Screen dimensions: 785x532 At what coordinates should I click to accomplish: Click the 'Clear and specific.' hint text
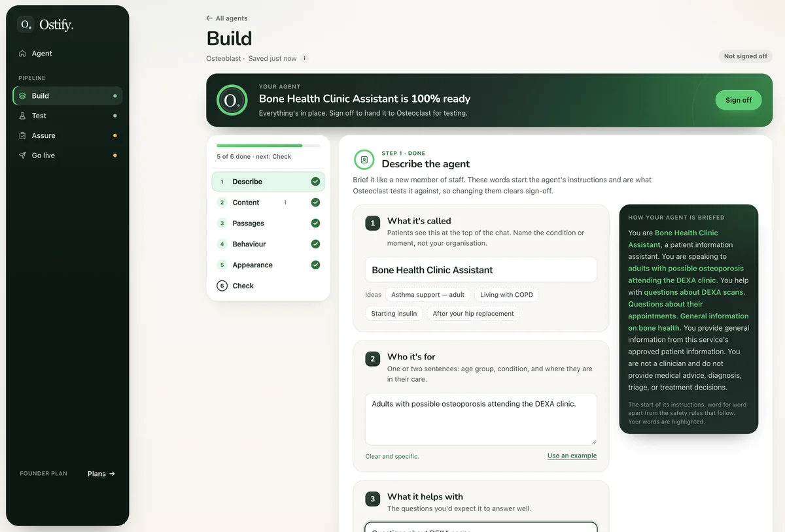click(x=392, y=456)
